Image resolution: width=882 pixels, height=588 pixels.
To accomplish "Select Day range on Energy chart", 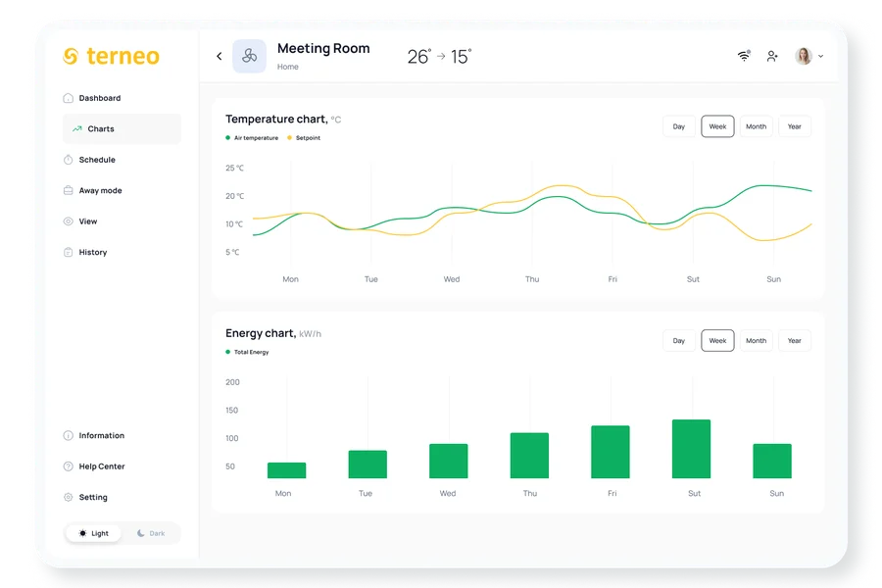I will (x=678, y=341).
